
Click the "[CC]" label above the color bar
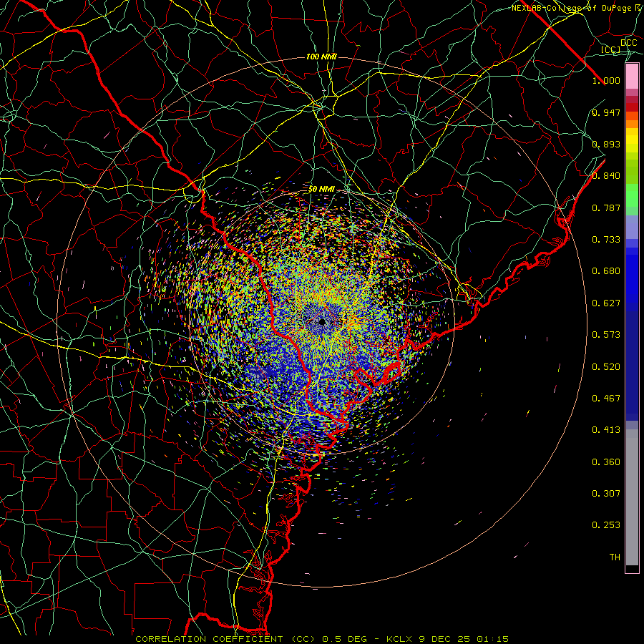pos(611,49)
